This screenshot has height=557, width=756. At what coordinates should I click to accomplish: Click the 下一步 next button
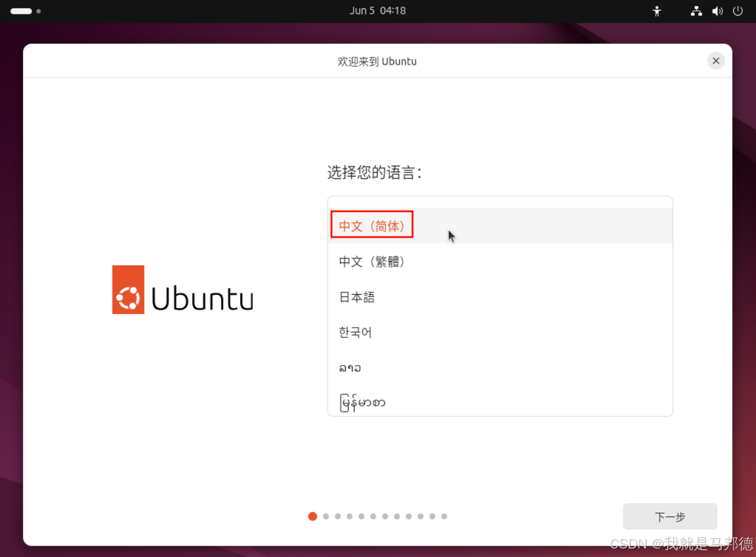[670, 517]
